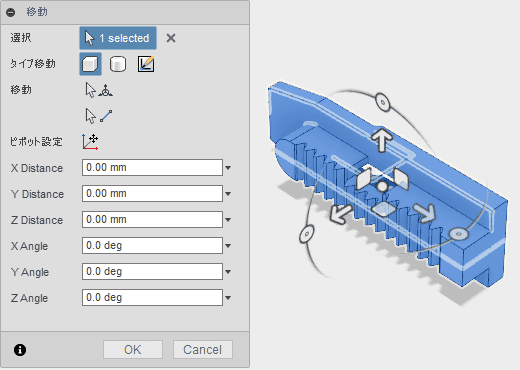Focus the Y Distance input field
This screenshot has height=370, width=520.
152,193
